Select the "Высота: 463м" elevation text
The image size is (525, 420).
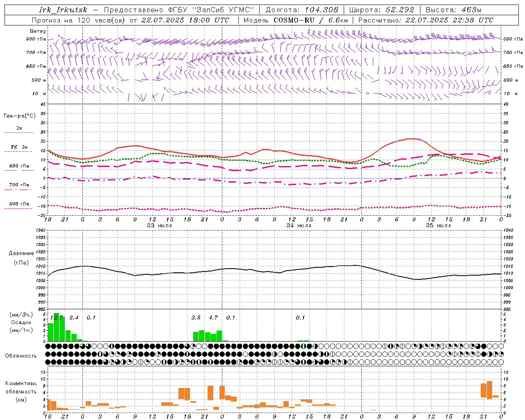coord(453,10)
